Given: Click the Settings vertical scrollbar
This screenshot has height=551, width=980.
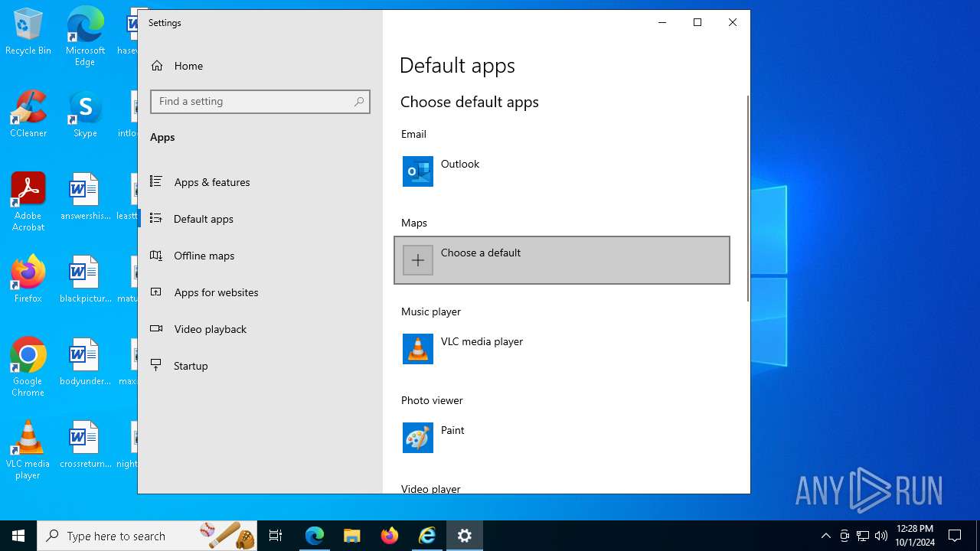Looking at the screenshot, I should pyautogui.click(x=747, y=199).
